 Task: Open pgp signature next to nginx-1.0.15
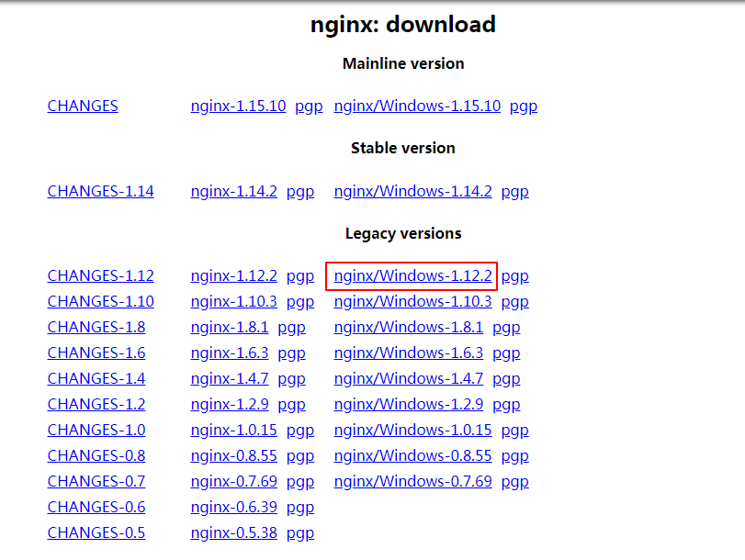pos(300,431)
